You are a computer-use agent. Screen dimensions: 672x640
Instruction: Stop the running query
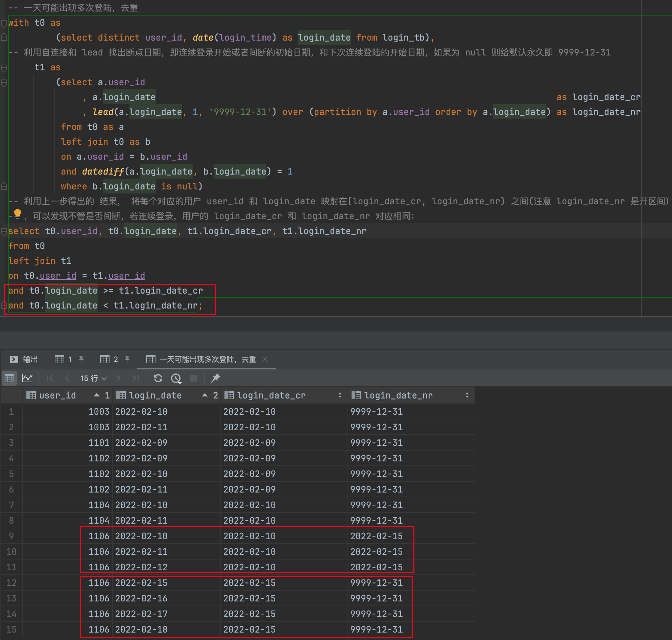193,378
